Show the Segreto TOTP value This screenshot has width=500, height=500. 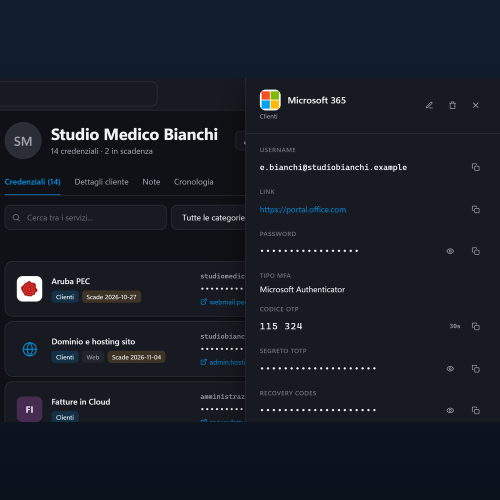450,369
